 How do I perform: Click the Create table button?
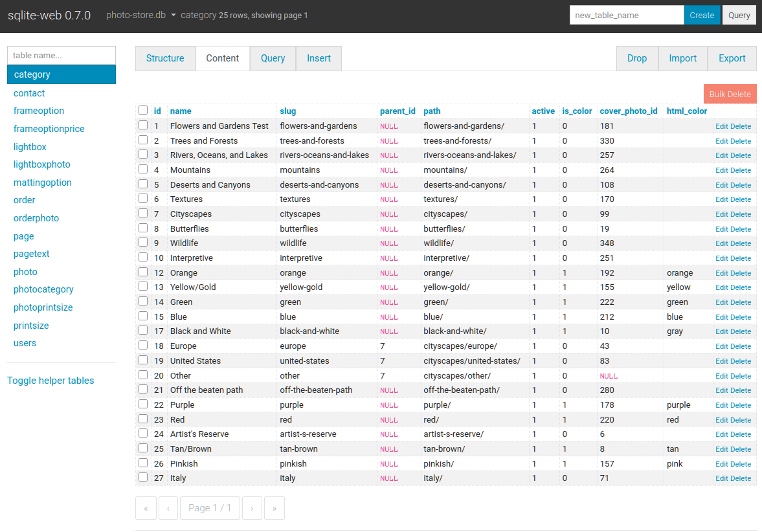[702, 16]
